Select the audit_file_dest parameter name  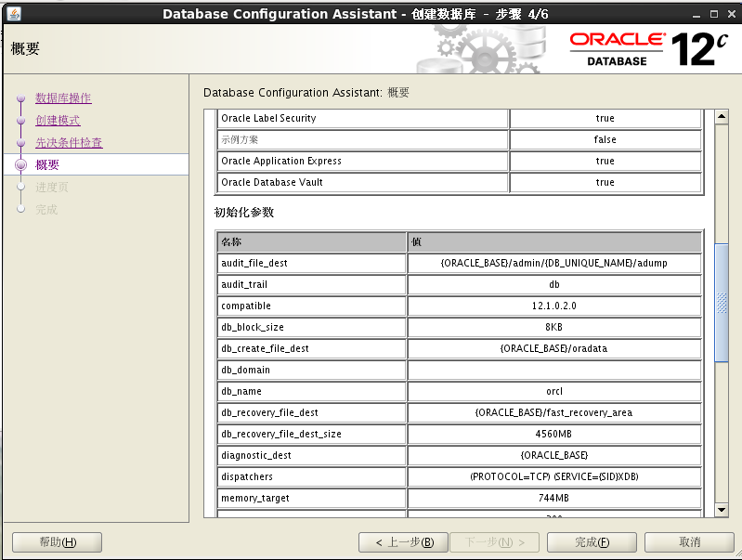311,263
